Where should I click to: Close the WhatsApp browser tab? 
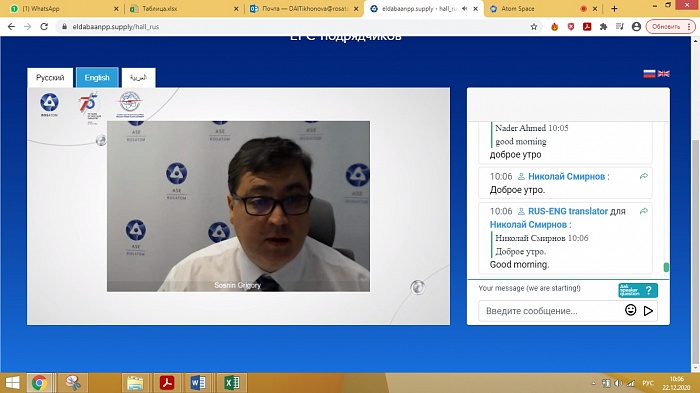tap(116, 8)
